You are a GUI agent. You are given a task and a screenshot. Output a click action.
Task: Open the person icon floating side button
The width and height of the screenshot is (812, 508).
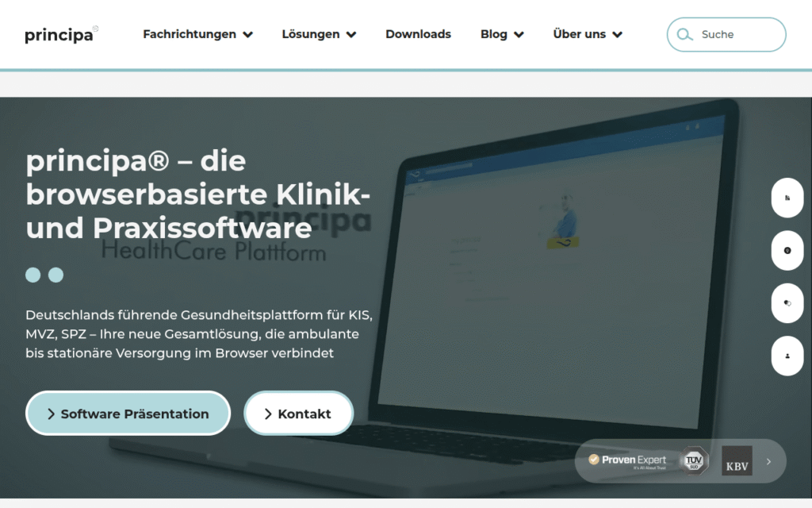click(x=787, y=356)
